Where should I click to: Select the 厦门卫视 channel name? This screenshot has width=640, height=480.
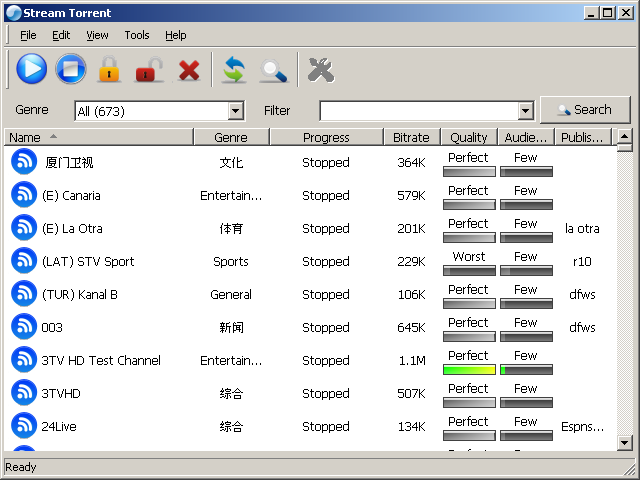click(x=69, y=162)
